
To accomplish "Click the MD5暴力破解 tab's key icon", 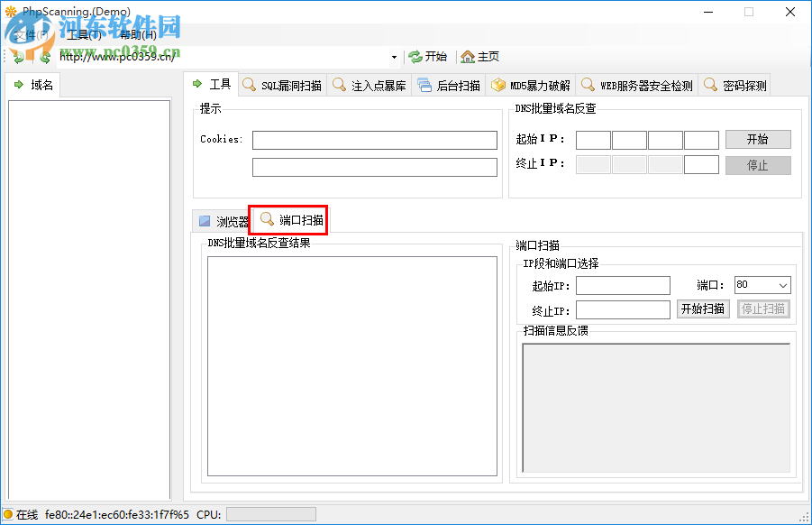I will [497, 83].
